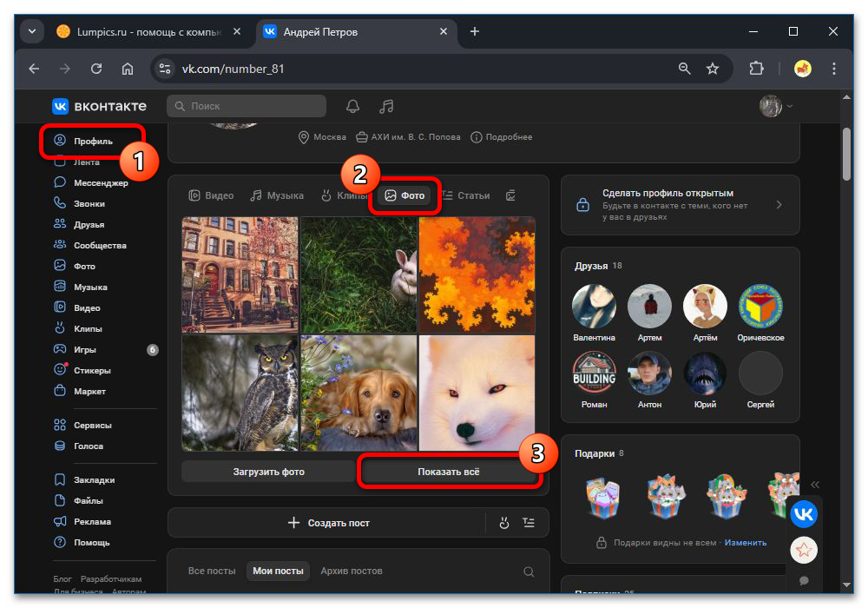Click the star floating button
868x608 pixels.
803,550
